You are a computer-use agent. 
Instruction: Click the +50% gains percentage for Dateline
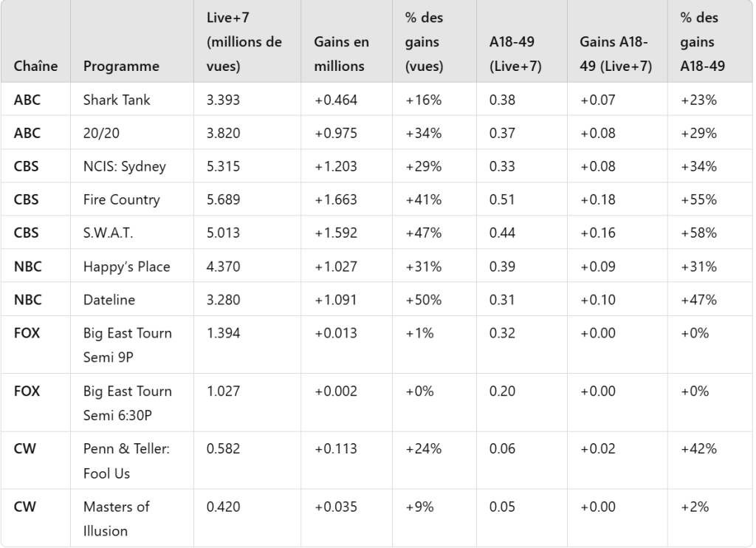(x=423, y=299)
